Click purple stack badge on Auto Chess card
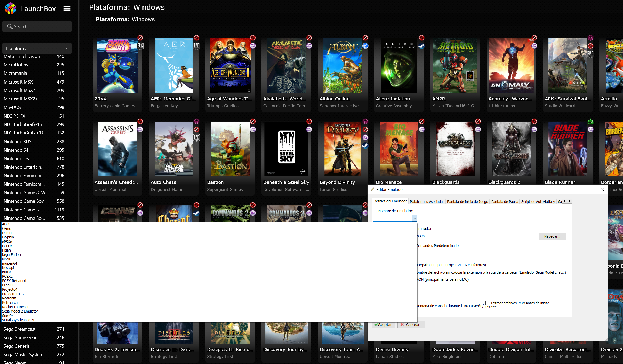This screenshot has height=364, width=623. (x=197, y=121)
